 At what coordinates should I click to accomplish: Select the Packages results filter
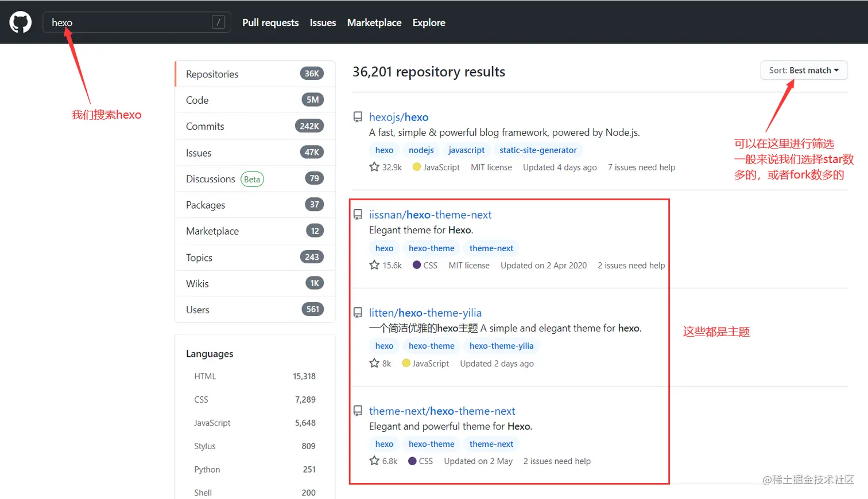tap(255, 205)
